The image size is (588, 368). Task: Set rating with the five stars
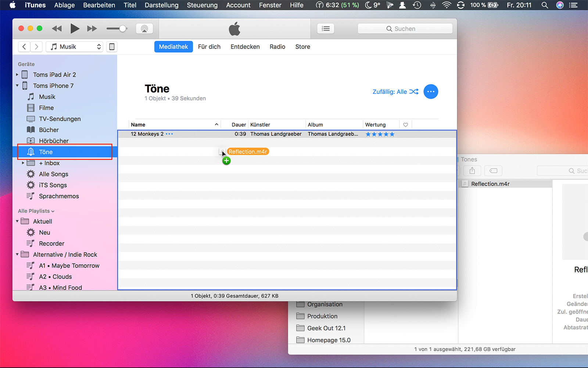pyautogui.click(x=380, y=134)
